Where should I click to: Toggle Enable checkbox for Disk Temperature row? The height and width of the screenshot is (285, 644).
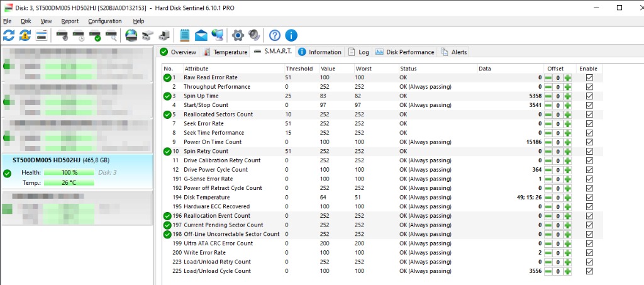coord(589,198)
